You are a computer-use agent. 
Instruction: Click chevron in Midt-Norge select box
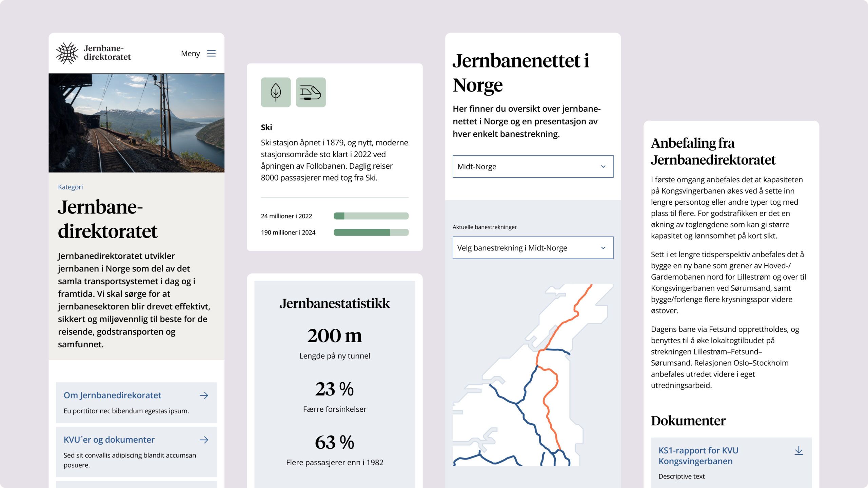tap(603, 166)
